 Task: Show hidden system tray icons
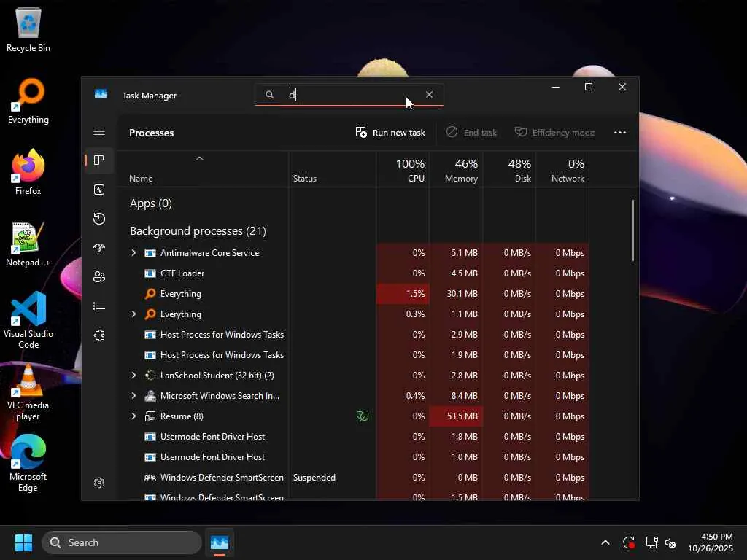tap(605, 542)
